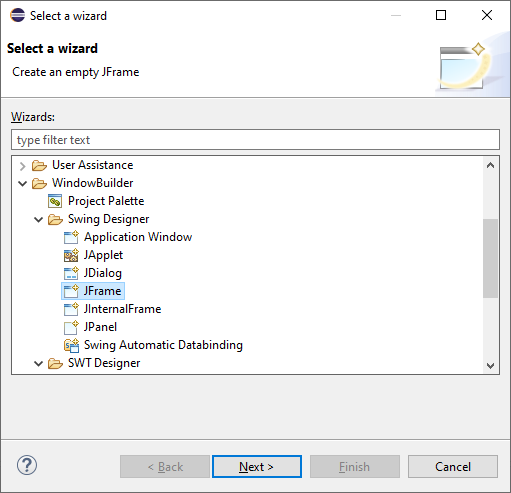Click the disabled Finish button
The height and width of the screenshot is (493, 511).
click(355, 467)
